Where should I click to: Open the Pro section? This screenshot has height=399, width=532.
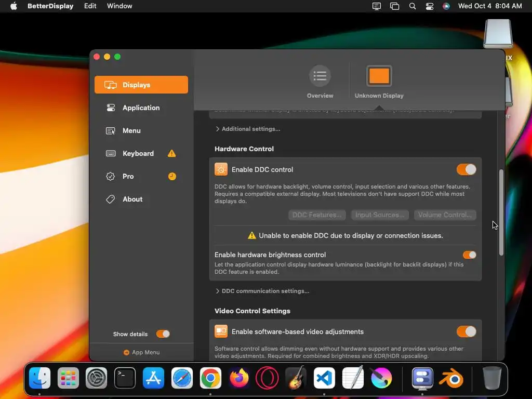[x=141, y=177]
